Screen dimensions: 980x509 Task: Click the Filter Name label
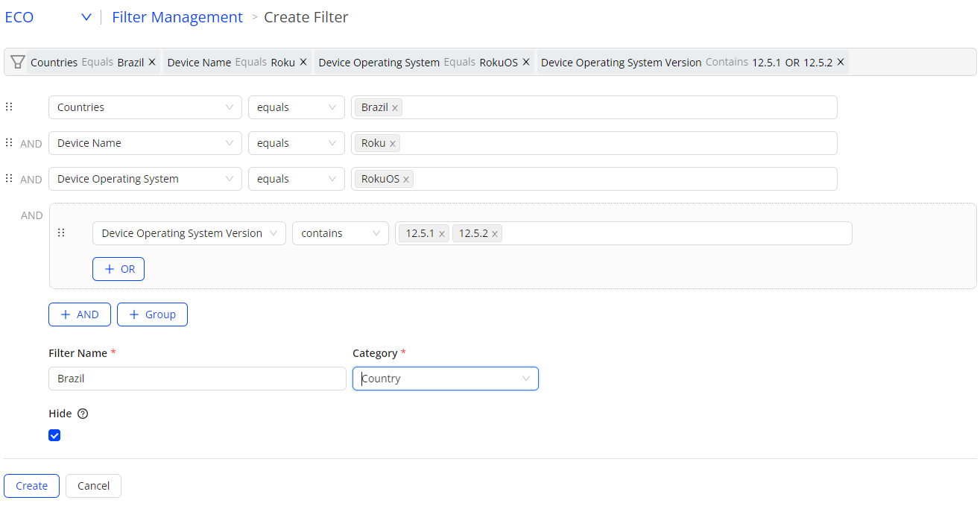(x=78, y=353)
